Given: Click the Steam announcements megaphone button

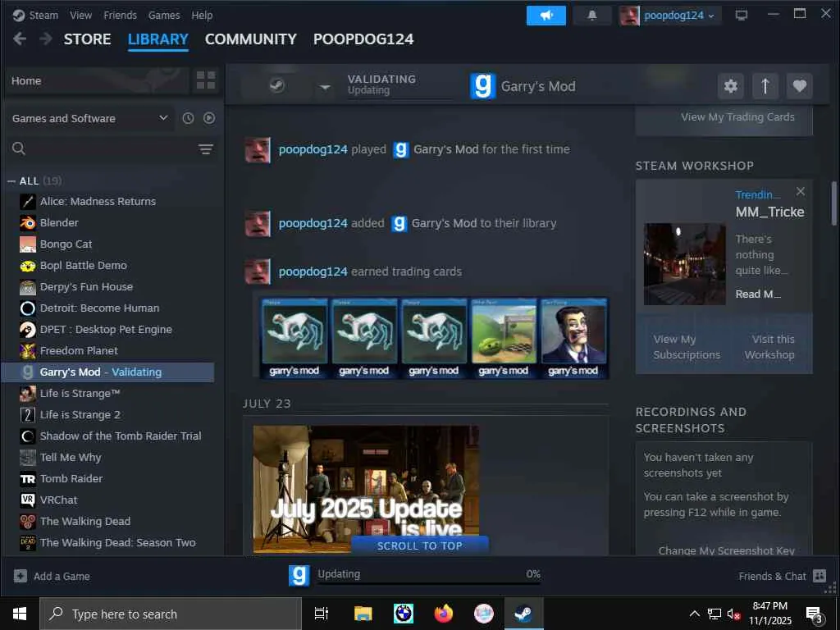Looking at the screenshot, I should click(x=546, y=16).
